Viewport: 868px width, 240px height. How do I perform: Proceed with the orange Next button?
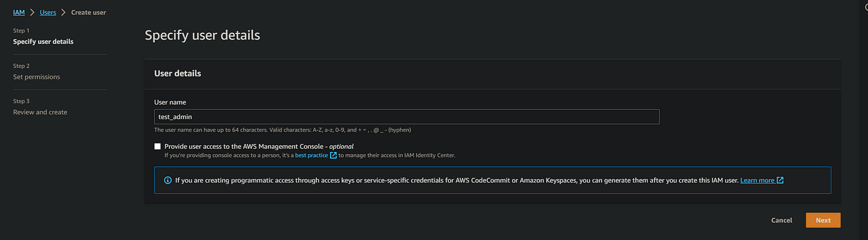tap(823, 220)
